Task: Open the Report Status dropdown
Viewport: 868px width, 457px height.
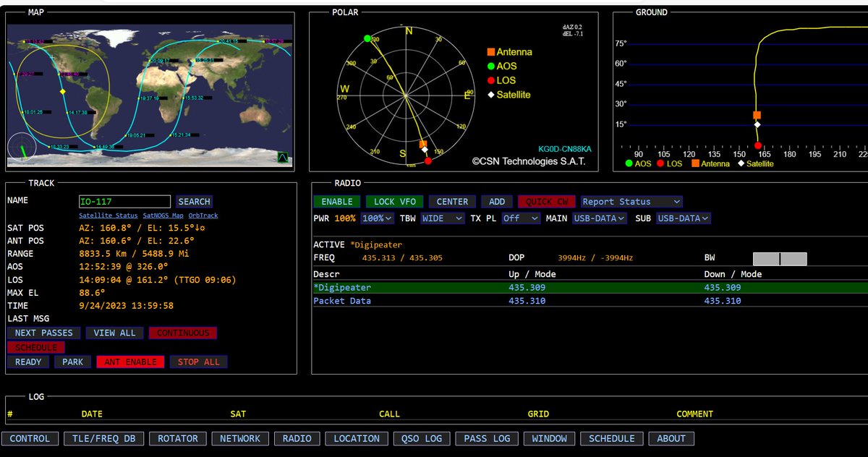Action: (x=631, y=202)
